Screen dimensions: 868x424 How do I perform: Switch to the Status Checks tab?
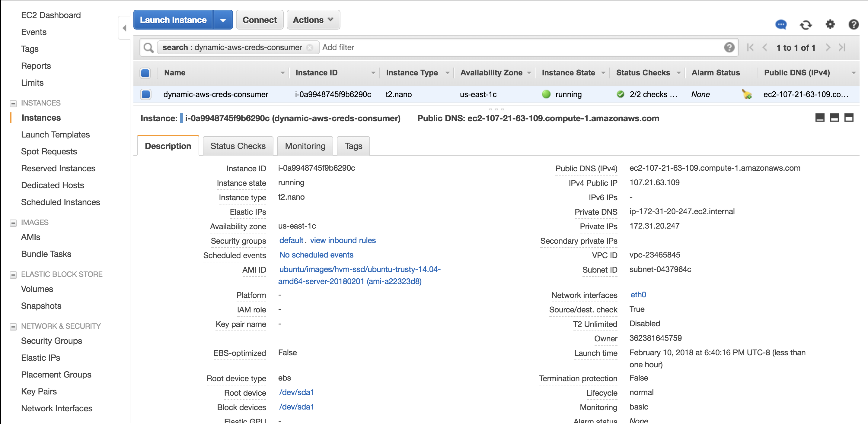238,146
